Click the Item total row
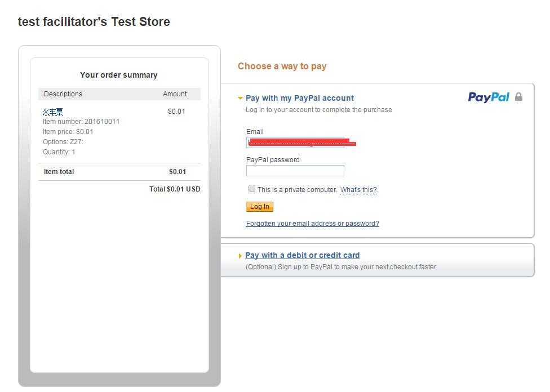Viewport: 550px width, 392px height. tap(119, 172)
